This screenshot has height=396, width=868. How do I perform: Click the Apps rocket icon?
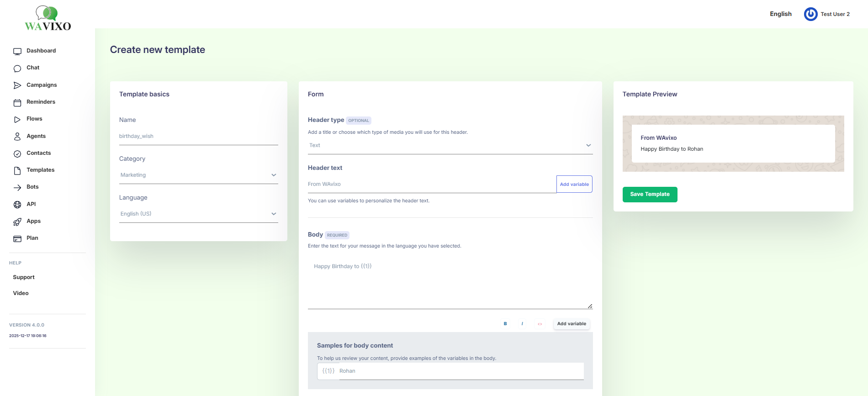[17, 222]
